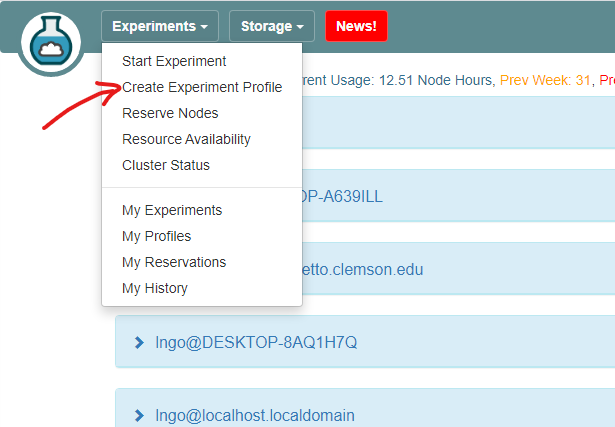Image resolution: width=615 pixels, height=427 pixels.
Task: Click the lngo@DESKTOP-8AQ1H7Q key title
Action: 256,343
